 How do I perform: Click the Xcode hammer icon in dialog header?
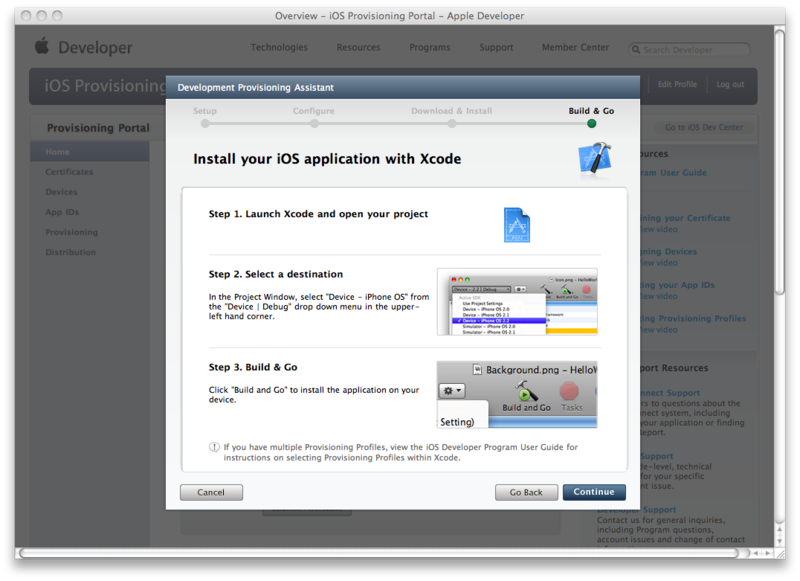(595, 160)
